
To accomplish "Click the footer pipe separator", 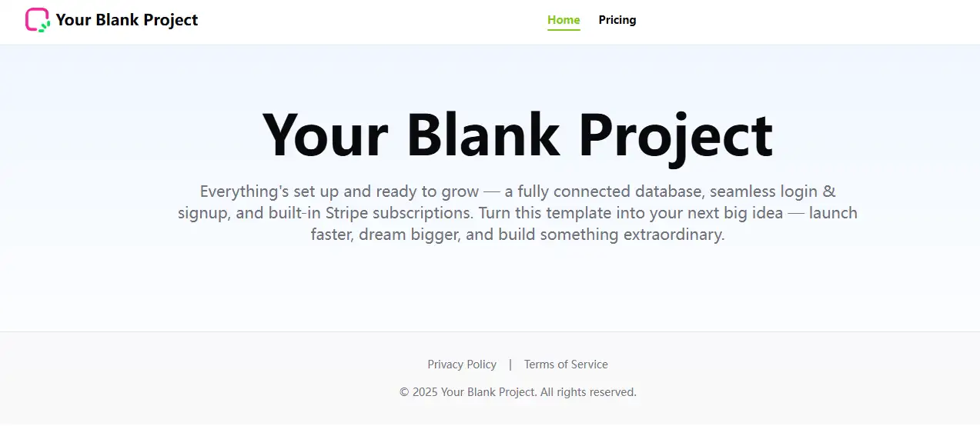I will [x=510, y=364].
